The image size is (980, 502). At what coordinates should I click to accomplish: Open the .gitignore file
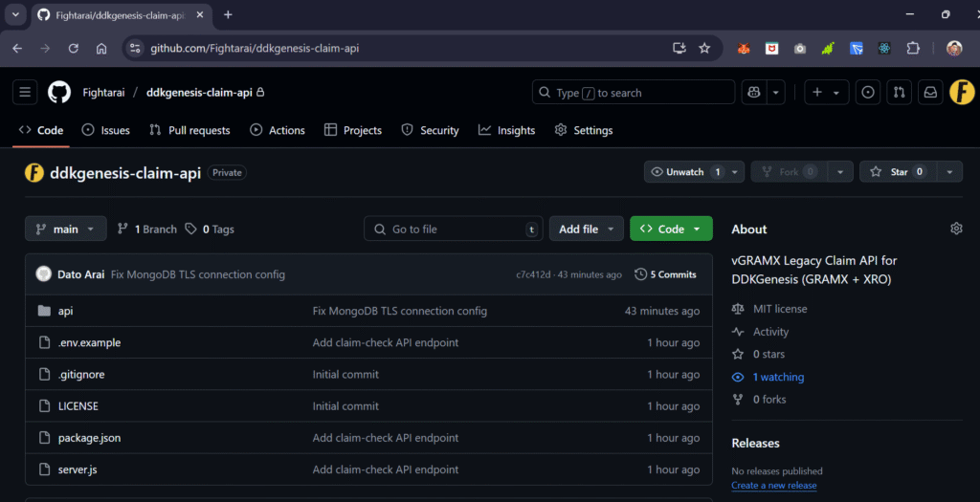81,375
